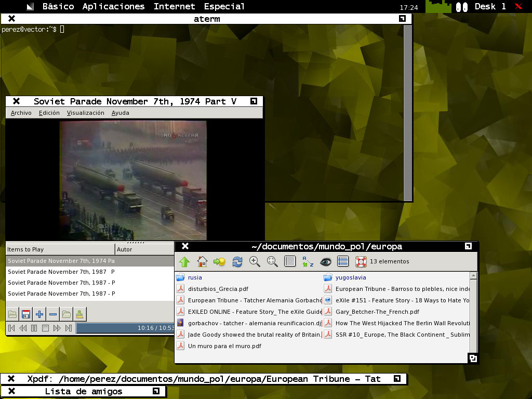532x399 pixels.
Task: Open the Básico panel menu
Action: pos(58,6)
